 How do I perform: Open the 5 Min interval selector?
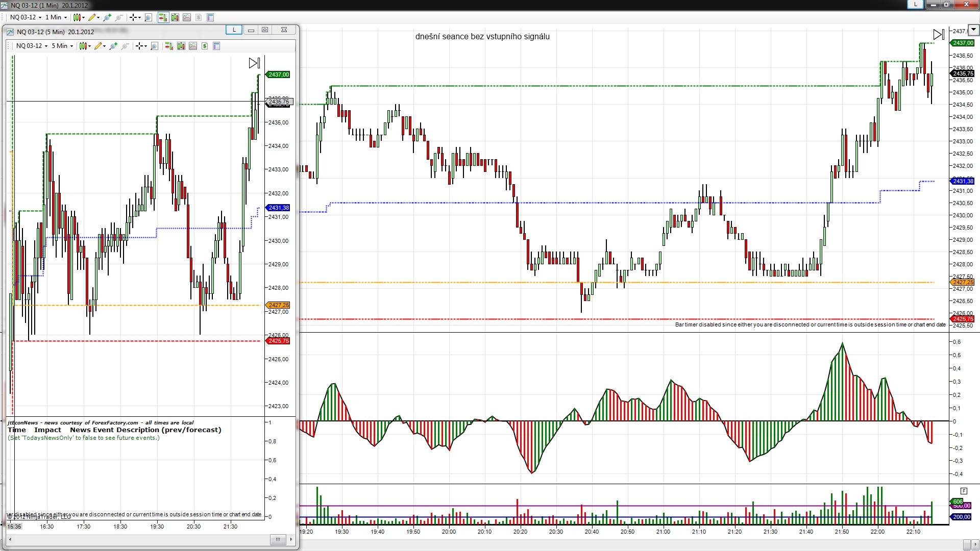[62, 46]
